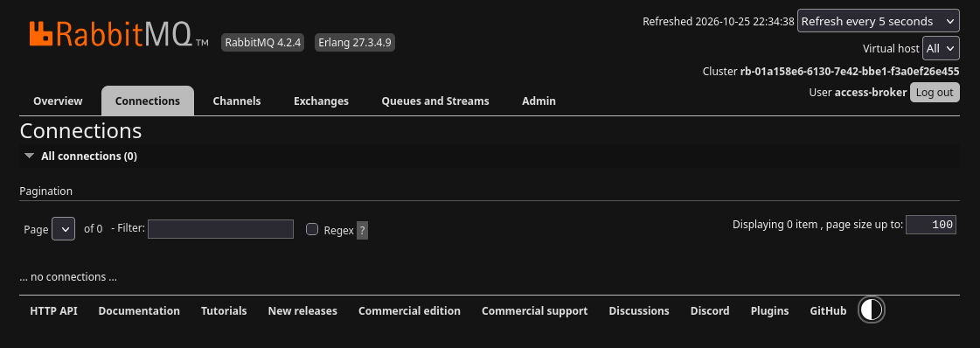
Task: Click the RabbitMQ logo
Action: (x=119, y=34)
